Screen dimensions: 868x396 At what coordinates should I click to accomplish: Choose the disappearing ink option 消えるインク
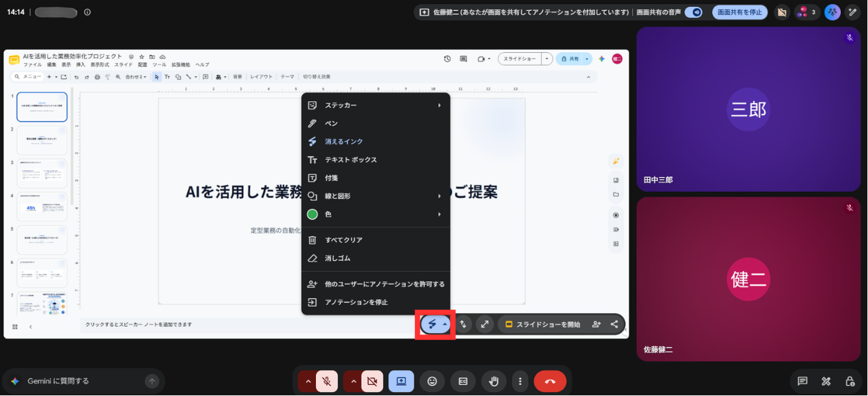pos(376,142)
